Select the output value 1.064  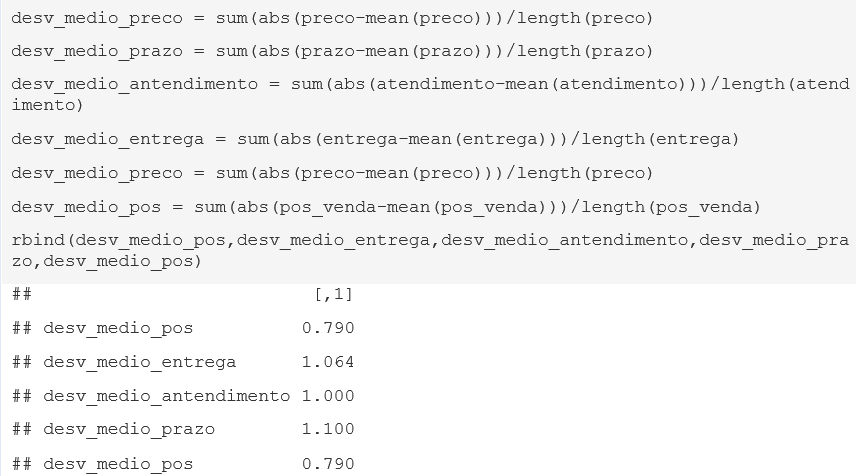pyautogui.click(x=328, y=362)
